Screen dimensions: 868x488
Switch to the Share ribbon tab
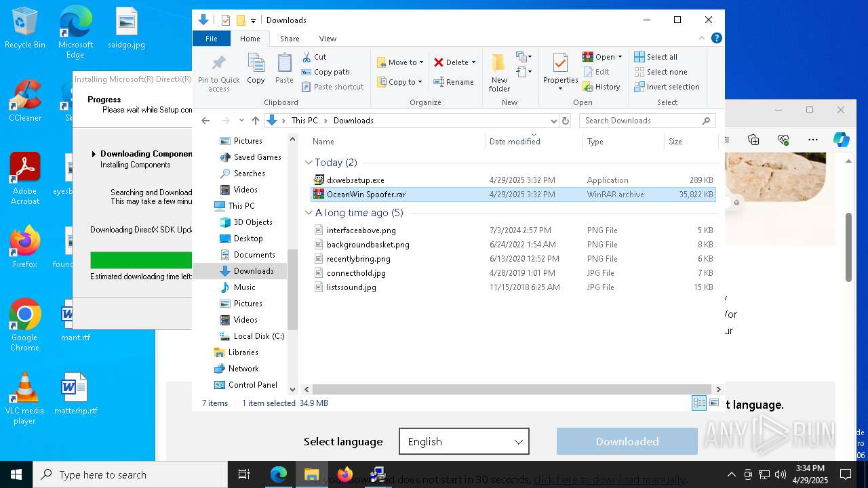coord(290,39)
